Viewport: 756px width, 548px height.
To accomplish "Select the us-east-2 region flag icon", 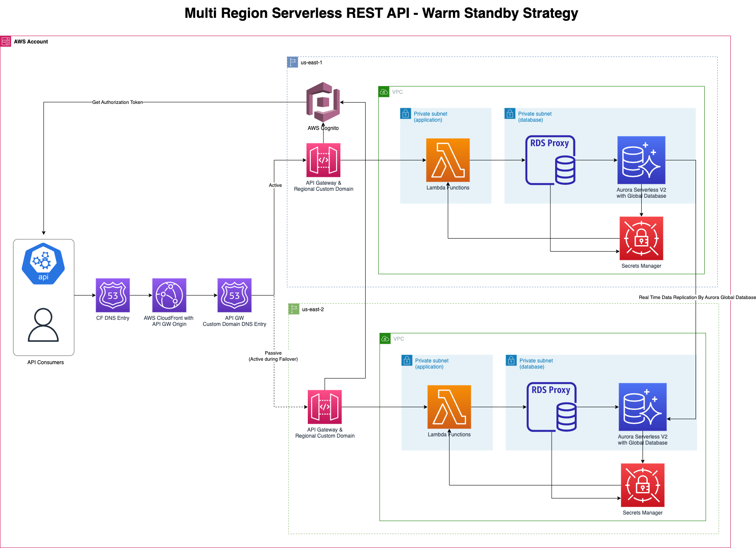I will [x=294, y=309].
